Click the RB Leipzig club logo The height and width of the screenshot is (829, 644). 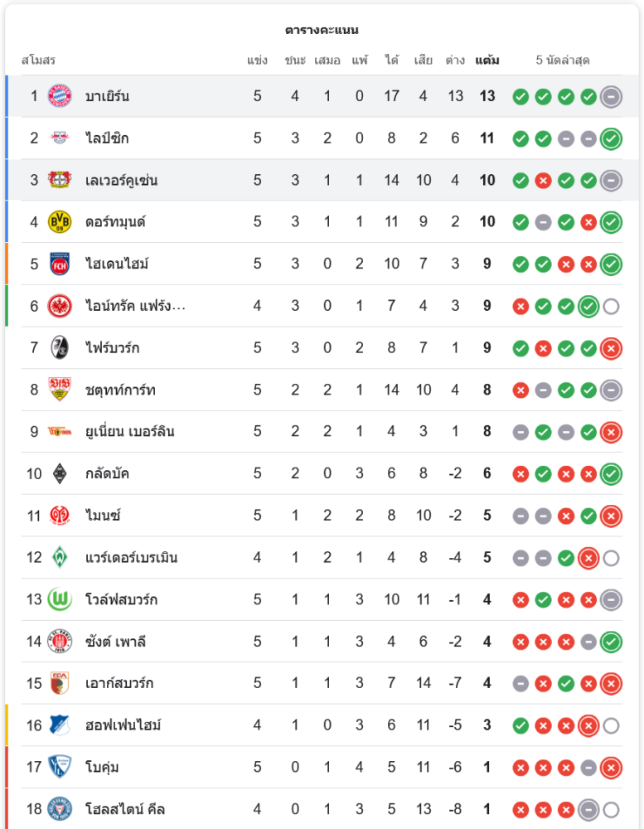point(60,138)
